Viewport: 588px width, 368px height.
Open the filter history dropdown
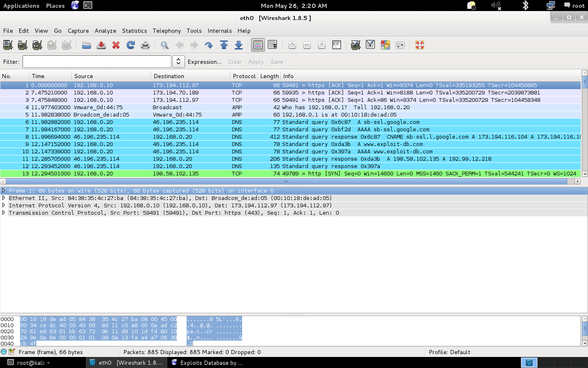tap(178, 62)
